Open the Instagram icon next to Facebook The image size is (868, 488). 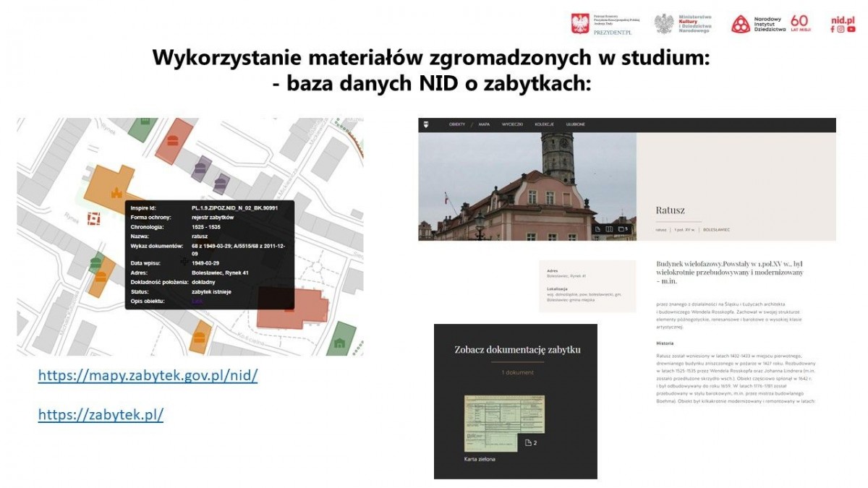[x=841, y=29]
